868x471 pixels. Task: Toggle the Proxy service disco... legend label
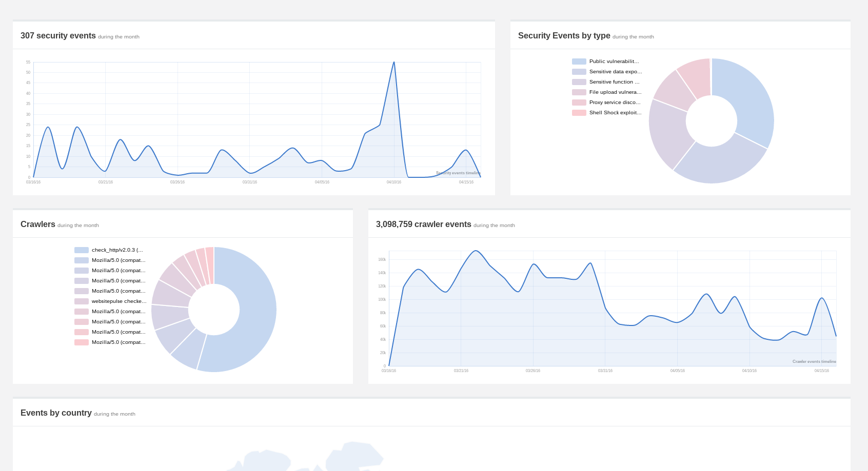point(615,103)
